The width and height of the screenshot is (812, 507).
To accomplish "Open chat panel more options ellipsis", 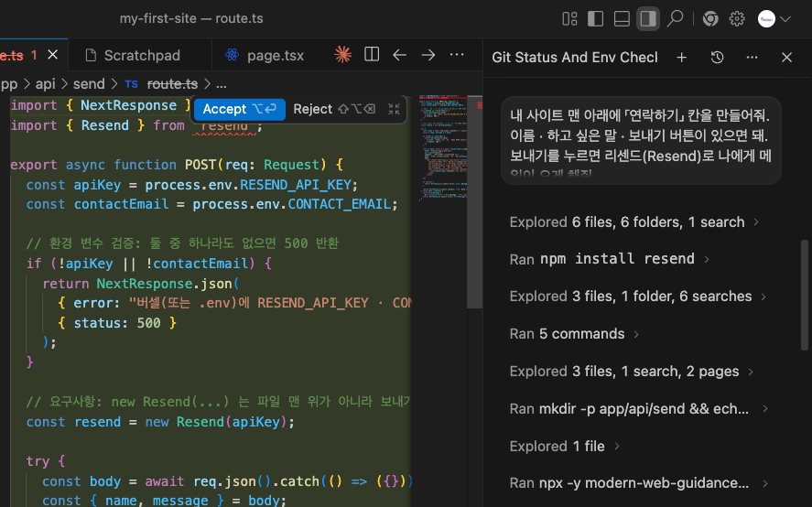I will [x=752, y=58].
